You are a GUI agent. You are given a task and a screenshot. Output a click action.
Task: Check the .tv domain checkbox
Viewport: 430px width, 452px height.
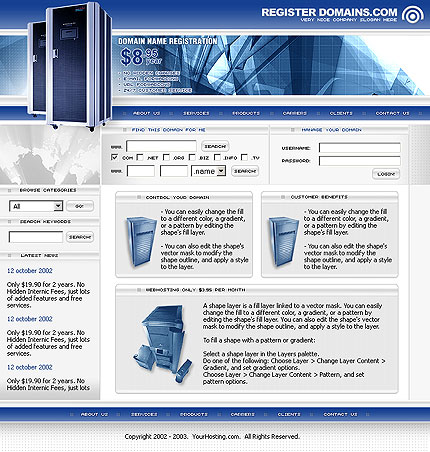pyautogui.click(x=244, y=157)
